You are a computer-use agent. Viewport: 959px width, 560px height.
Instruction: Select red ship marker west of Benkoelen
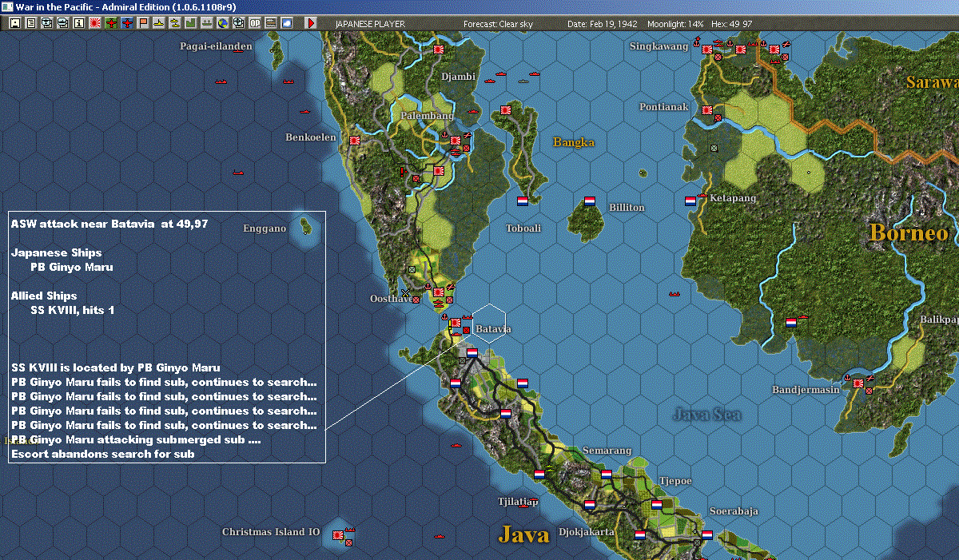pos(237,172)
